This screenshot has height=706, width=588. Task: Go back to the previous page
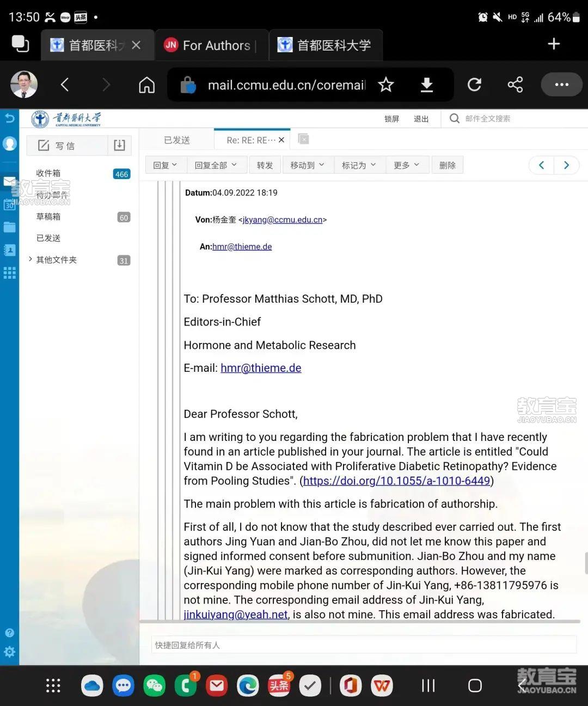point(65,84)
